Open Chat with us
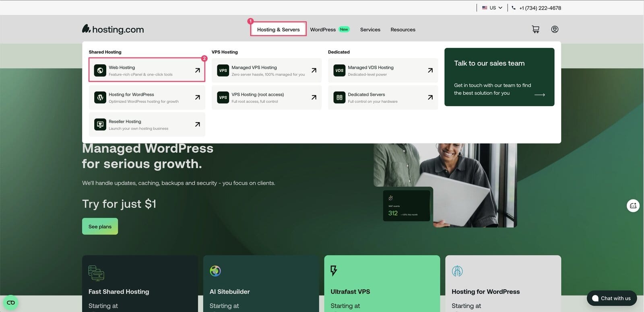This screenshot has height=312, width=644. click(611, 298)
